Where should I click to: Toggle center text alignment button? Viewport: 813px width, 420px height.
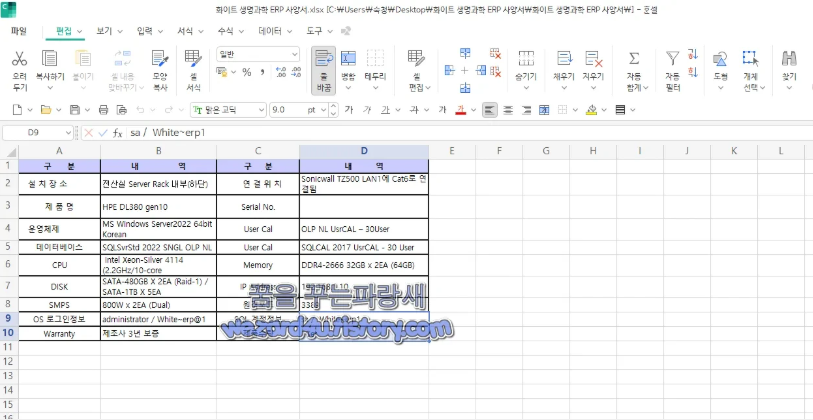coord(508,110)
